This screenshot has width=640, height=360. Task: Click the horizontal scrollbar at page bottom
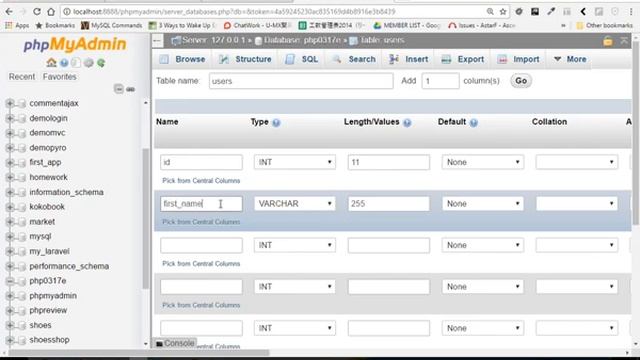click(139, 353)
